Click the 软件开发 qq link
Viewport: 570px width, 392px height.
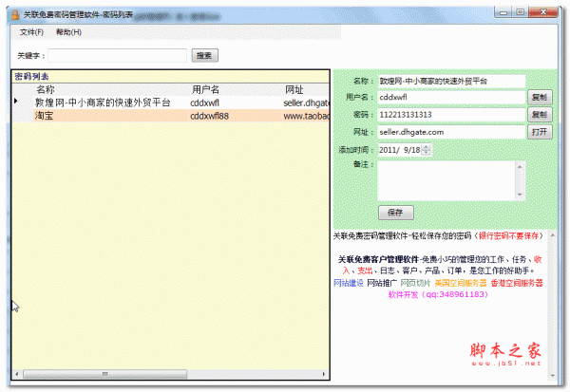coord(438,294)
